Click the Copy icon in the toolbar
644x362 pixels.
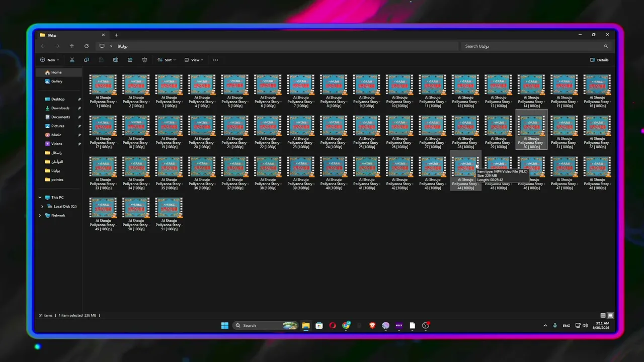87,60
